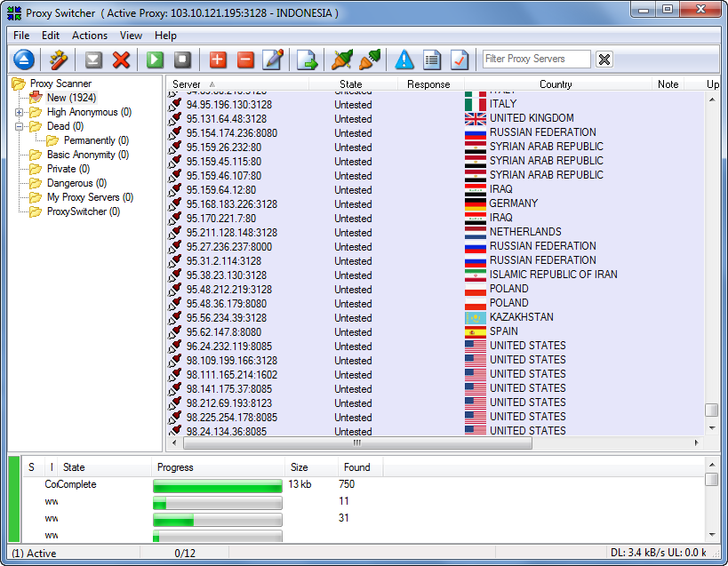
Task: Select proxy 95.131.64.48:3128
Action: pos(227,119)
